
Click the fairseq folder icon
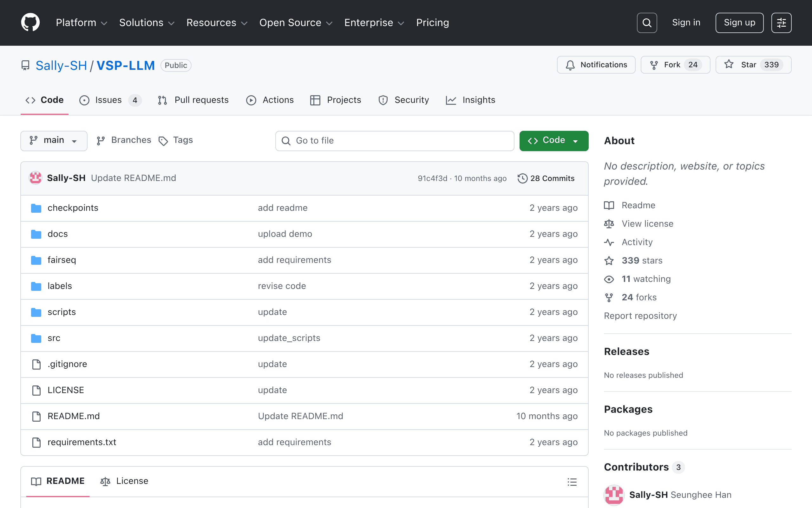(36, 260)
